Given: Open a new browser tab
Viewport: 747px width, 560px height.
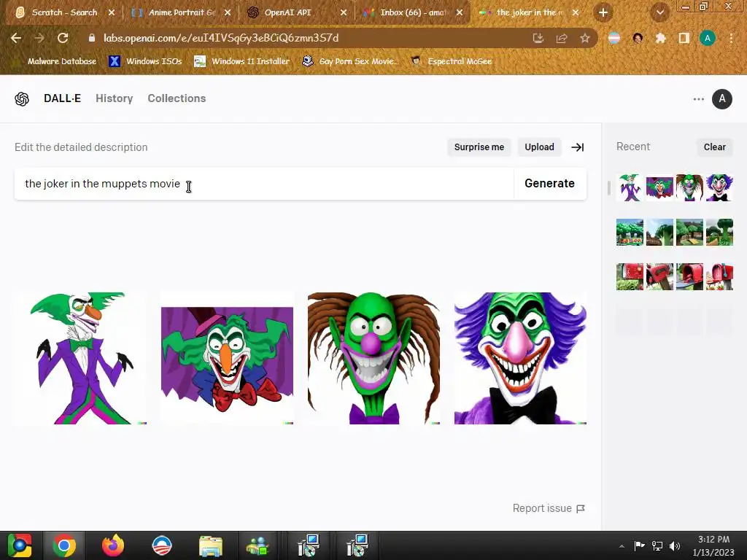Looking at the screenshot, I should coord(603,12).
